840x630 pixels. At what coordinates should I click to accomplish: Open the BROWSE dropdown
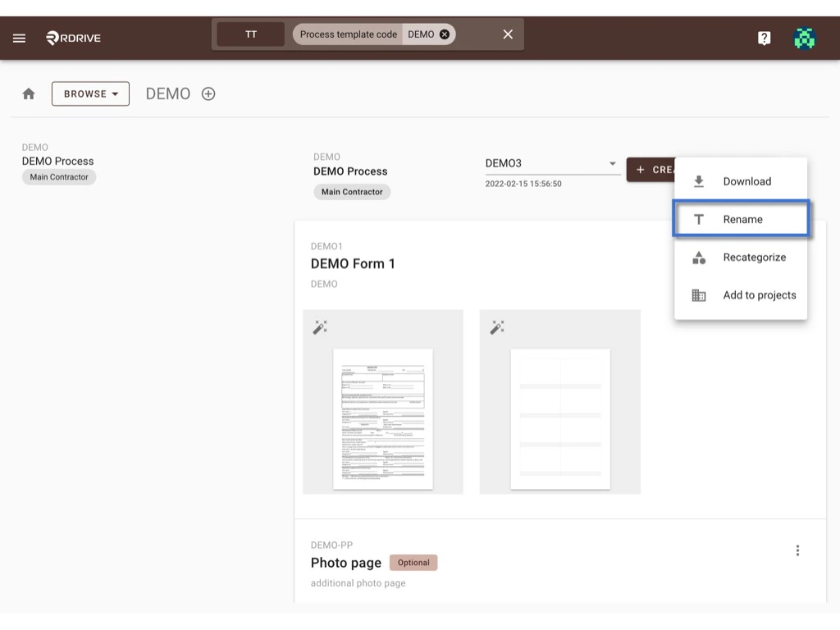coord(90,94)
